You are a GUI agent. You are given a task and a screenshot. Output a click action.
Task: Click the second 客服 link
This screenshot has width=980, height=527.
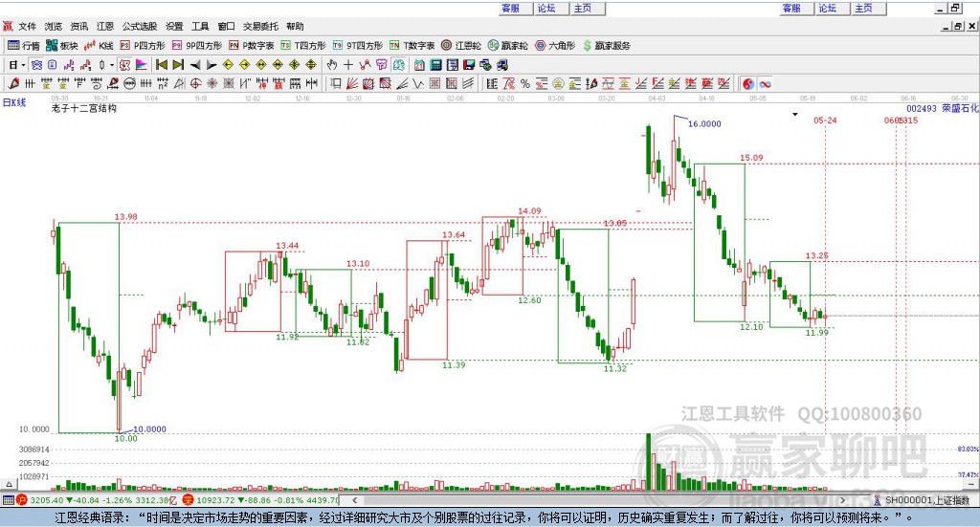tap(791, 8)
